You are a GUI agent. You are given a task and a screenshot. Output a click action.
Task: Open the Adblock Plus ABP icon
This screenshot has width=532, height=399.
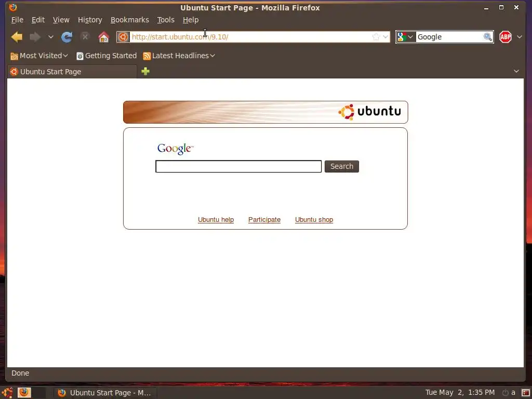tap(505, 37)
